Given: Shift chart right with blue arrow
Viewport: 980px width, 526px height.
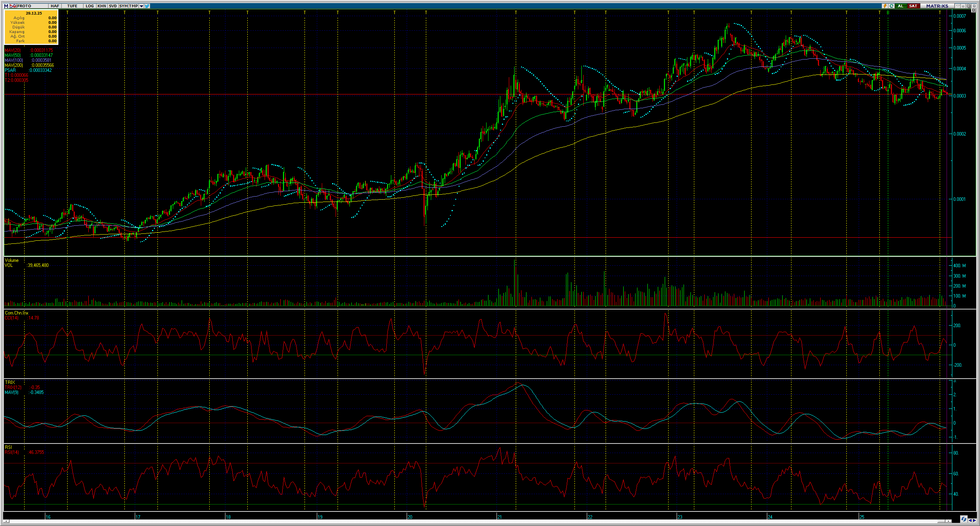Looking at the screenshot, I should point(974,521).
